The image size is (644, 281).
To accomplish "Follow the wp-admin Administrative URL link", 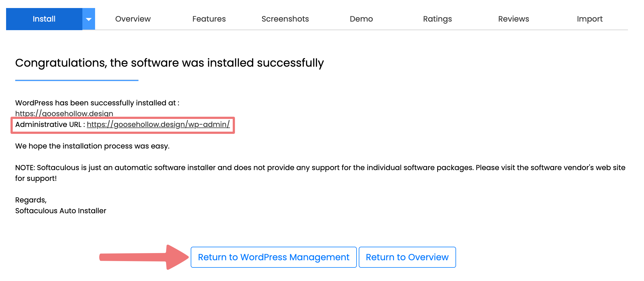I will [x=158, y=124].
